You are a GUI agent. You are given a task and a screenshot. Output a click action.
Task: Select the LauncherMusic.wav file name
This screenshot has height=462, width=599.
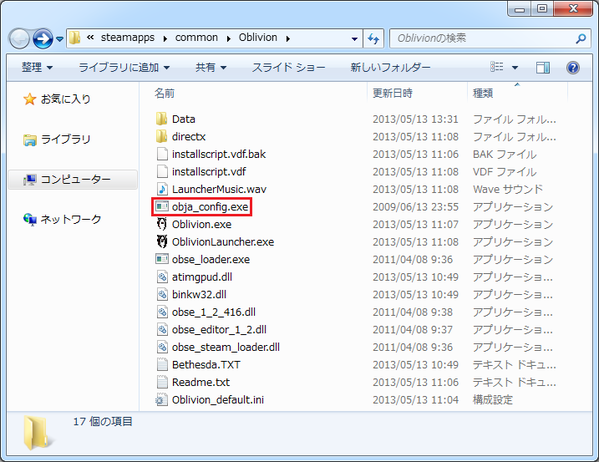click(x=219, y=189)
